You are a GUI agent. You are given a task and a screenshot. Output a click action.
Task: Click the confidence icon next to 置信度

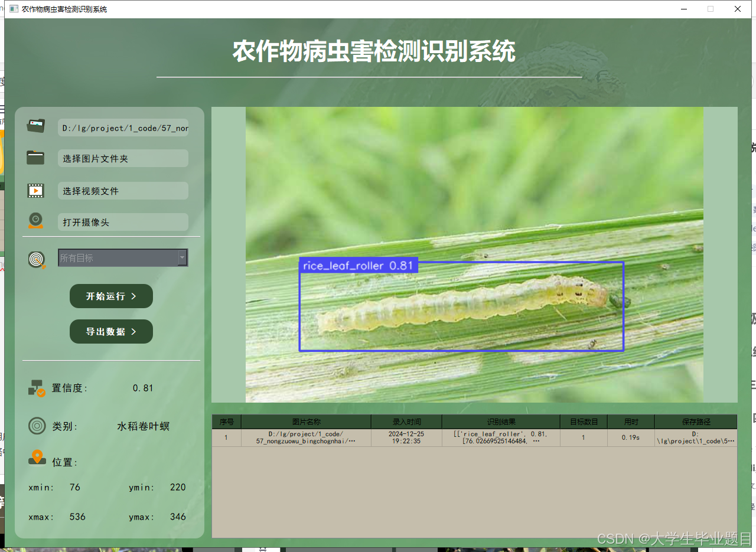coord(37,388)
